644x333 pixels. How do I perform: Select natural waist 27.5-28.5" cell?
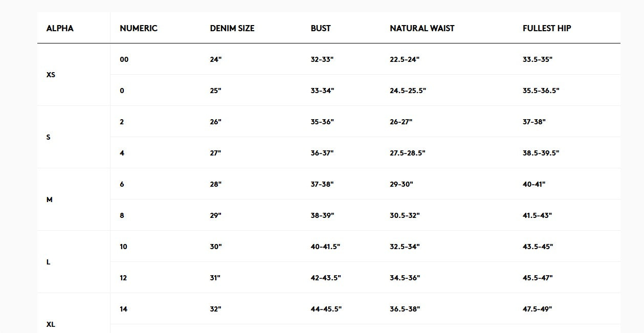(408, 153)
